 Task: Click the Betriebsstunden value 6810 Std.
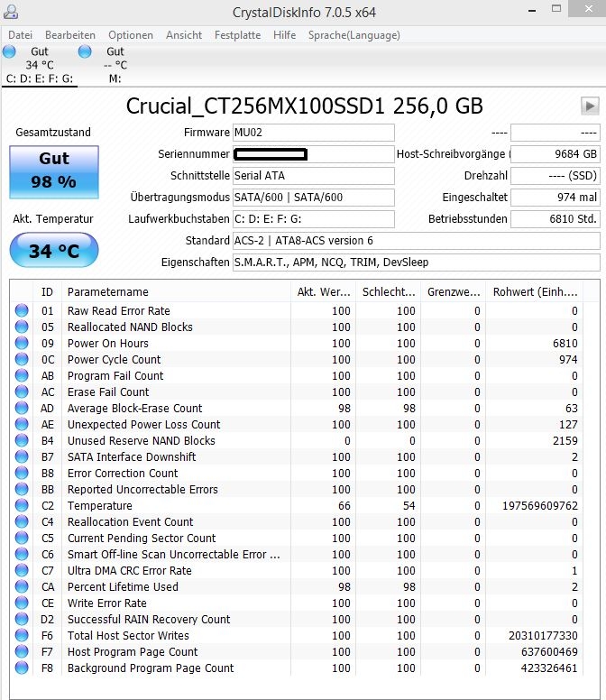555,219
